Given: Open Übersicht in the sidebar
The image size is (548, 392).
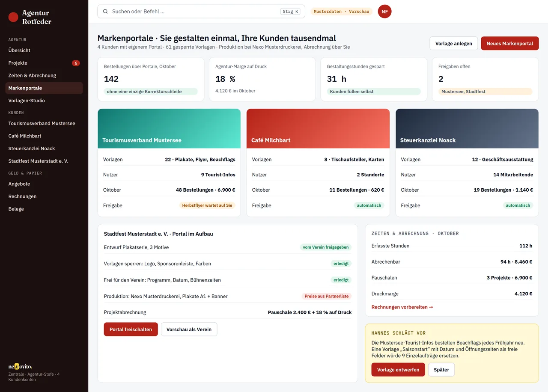Looking at the screenshot, I should click(x=44, y=50).
